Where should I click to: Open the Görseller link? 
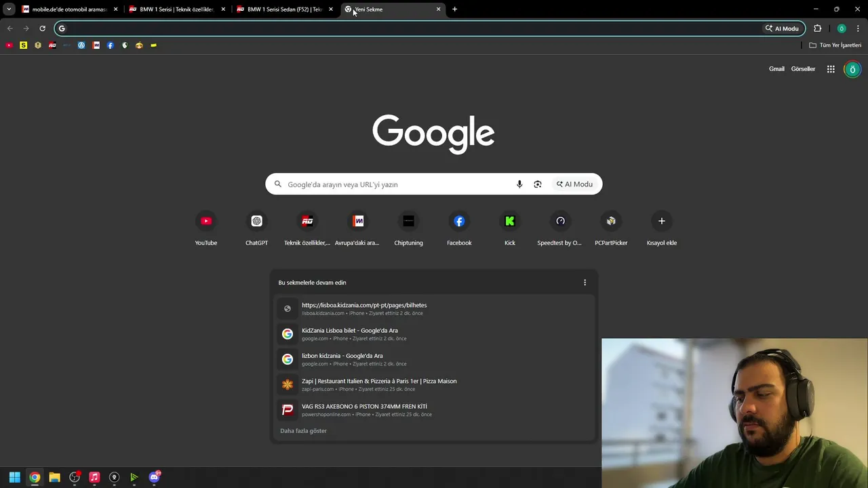803,69
